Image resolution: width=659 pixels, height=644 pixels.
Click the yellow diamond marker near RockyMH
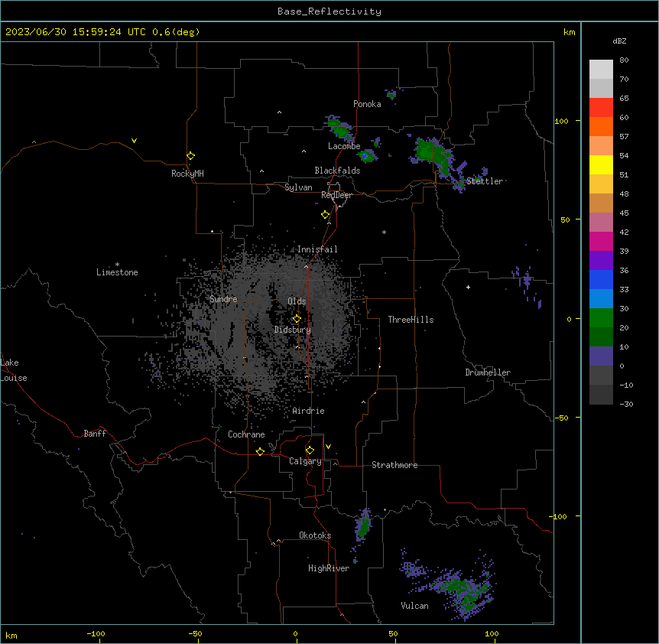pos(190,156)
